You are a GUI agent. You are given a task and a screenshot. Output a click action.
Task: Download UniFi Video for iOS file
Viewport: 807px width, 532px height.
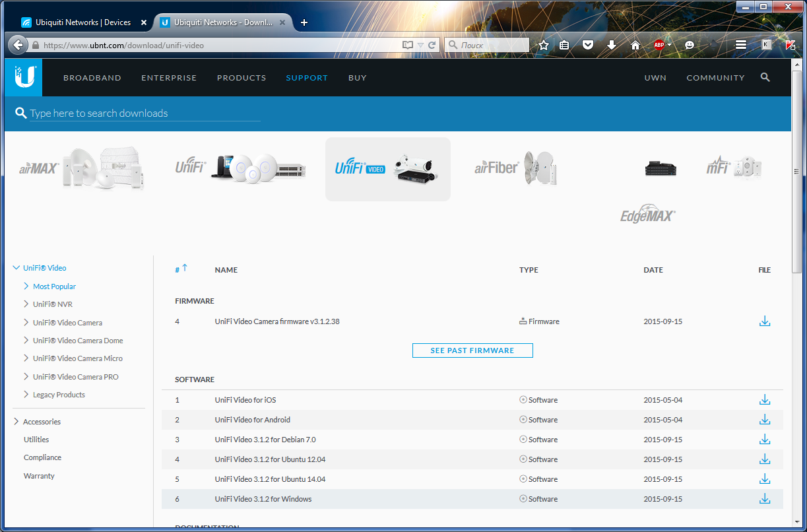764,400
